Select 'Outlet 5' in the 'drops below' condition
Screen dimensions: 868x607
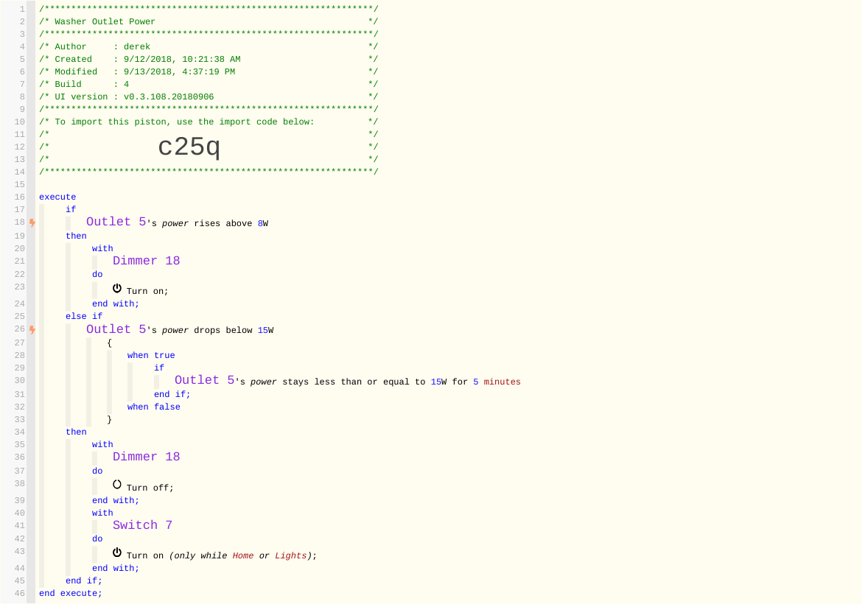[x=116, y=329]
